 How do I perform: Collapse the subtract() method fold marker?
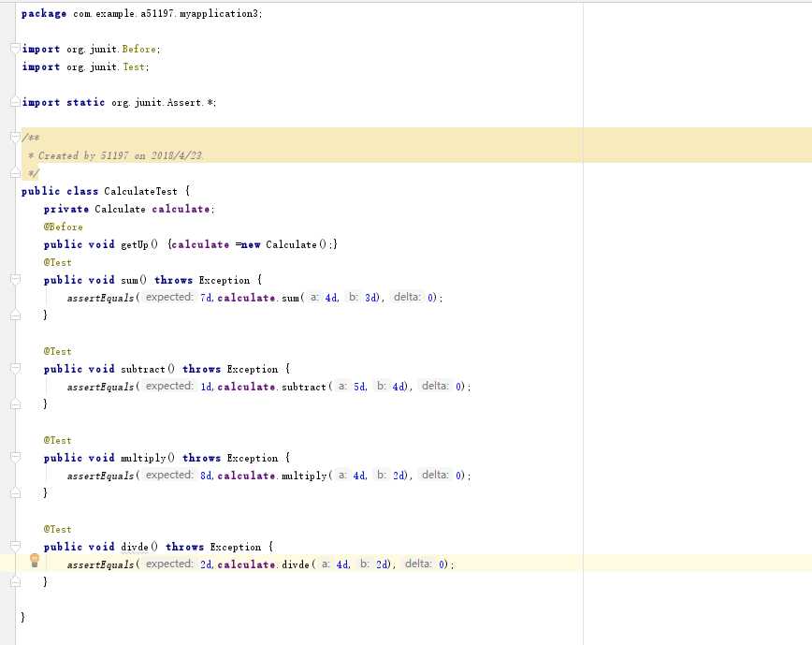(16, 368)
